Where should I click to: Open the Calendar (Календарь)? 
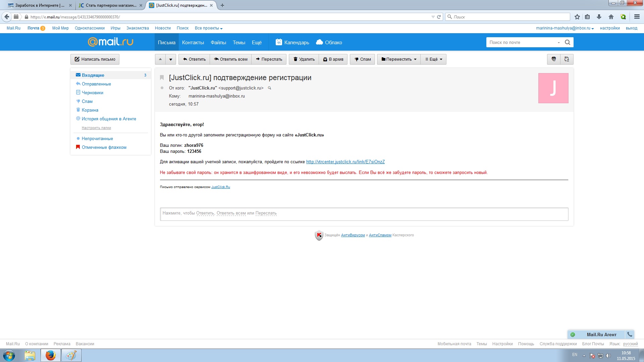pos(292,43)
